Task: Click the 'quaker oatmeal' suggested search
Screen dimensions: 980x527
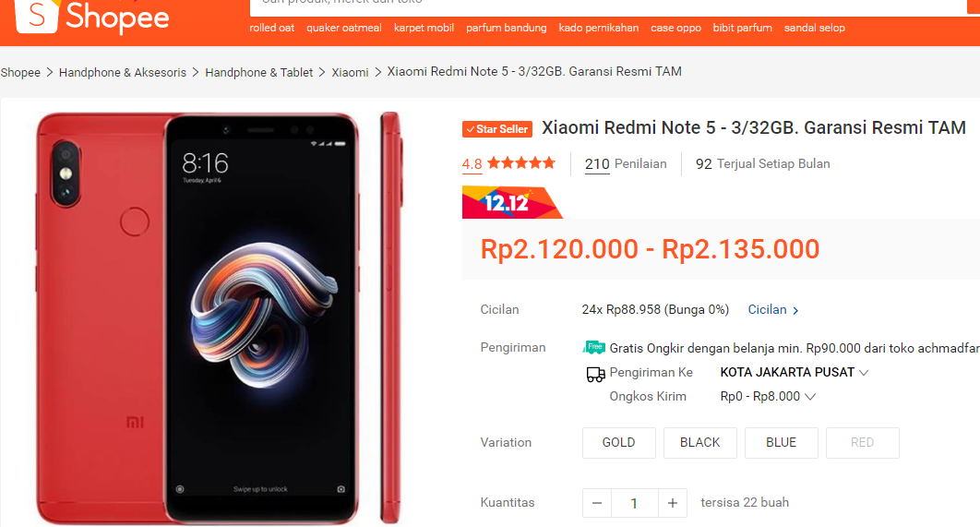Action: 344,28
